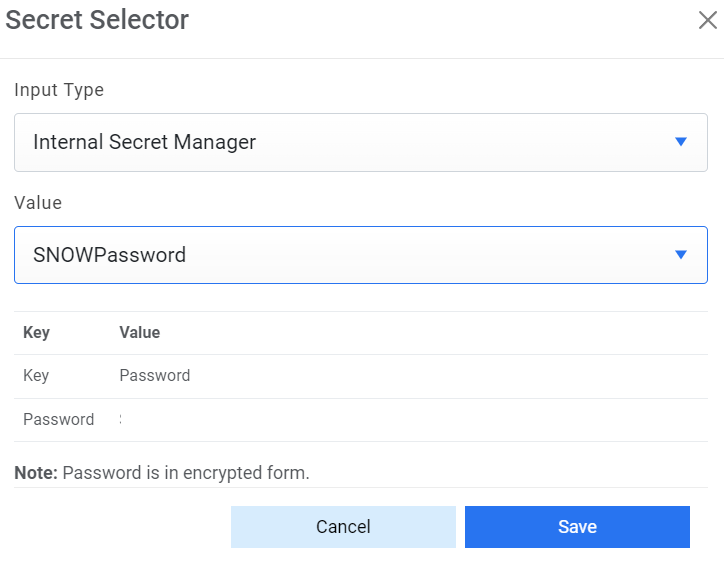
Task: Click the Internal Secret Manager selection text
Action: click(144, 142)
